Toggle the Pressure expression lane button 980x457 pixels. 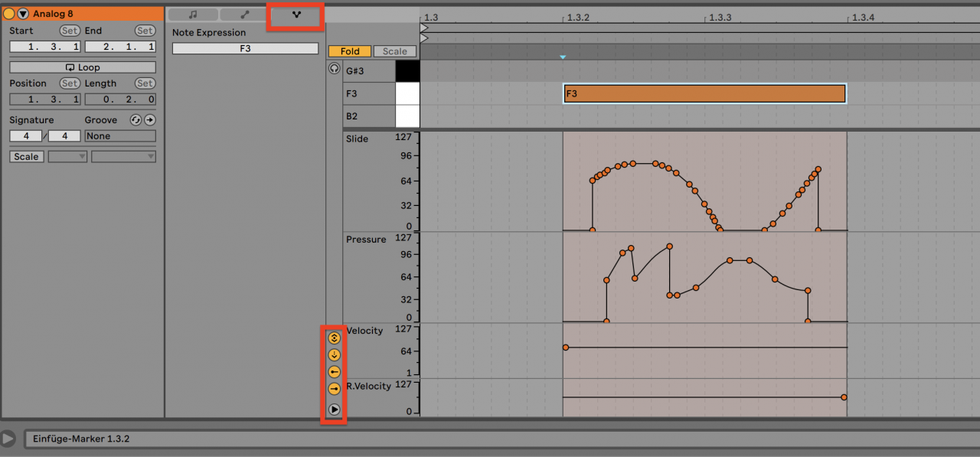coord(334,354)
